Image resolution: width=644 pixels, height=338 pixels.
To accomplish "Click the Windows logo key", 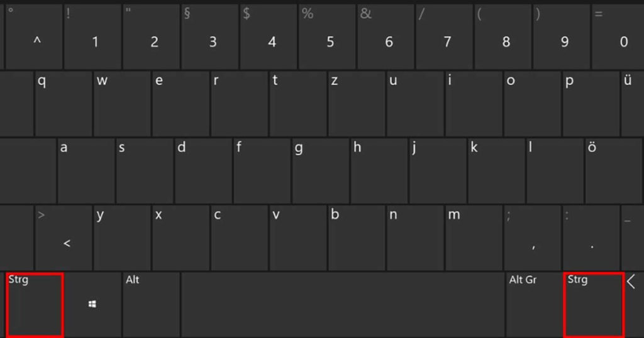I will point(92,305).
